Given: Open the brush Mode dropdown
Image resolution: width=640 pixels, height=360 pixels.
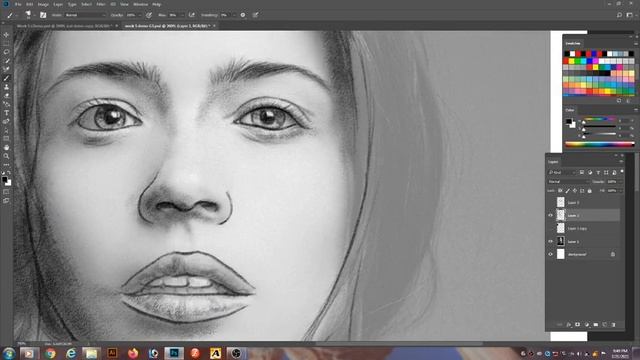Looking at the screenshot, I should tap(85, 15).
